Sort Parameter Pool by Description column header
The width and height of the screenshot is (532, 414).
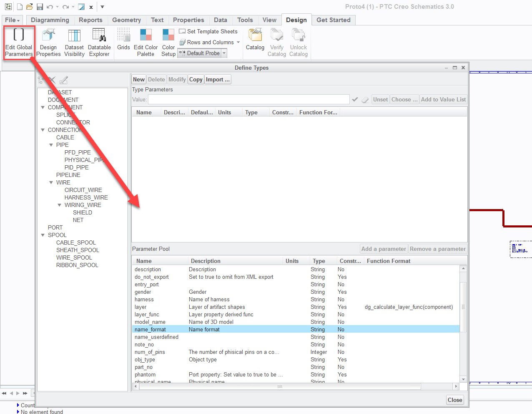pos(235,261)
